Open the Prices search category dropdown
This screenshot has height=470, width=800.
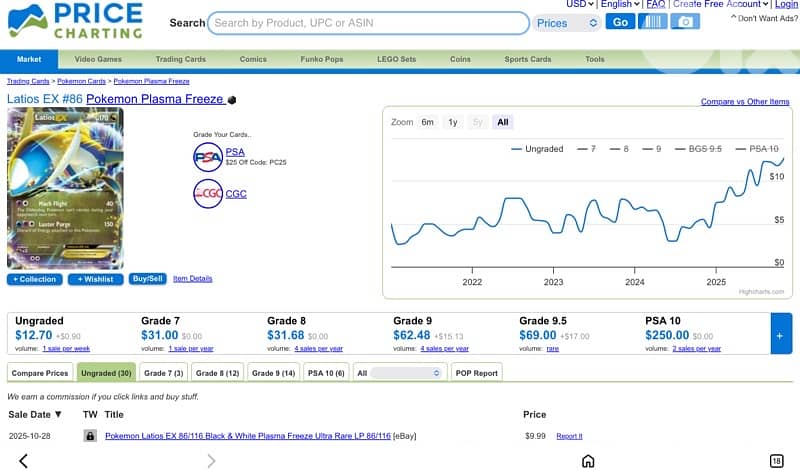click(566, 22)
